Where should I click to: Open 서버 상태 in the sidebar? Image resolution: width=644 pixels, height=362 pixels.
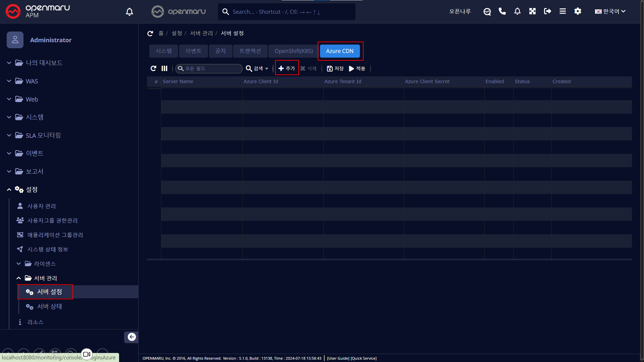click(x=49, y=306)
